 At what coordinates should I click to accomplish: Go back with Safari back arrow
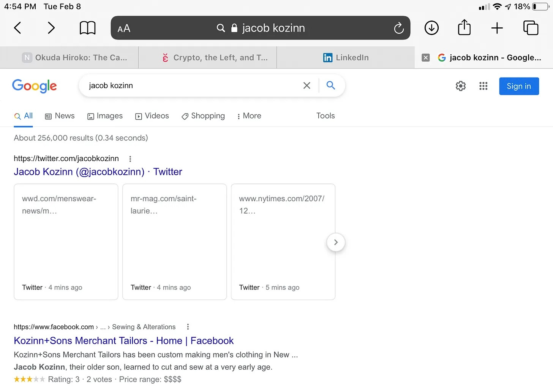pyautogui.click(x=17, y=28)
